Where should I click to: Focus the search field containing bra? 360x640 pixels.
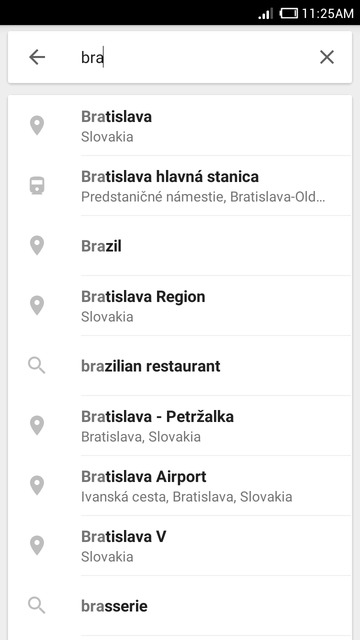(x=190, y=58)
